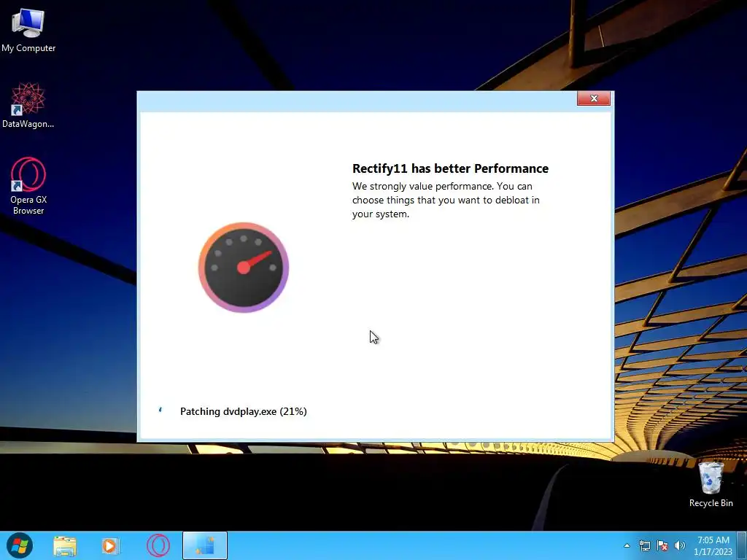Click the spinning progress indicator

click(160, 410)
